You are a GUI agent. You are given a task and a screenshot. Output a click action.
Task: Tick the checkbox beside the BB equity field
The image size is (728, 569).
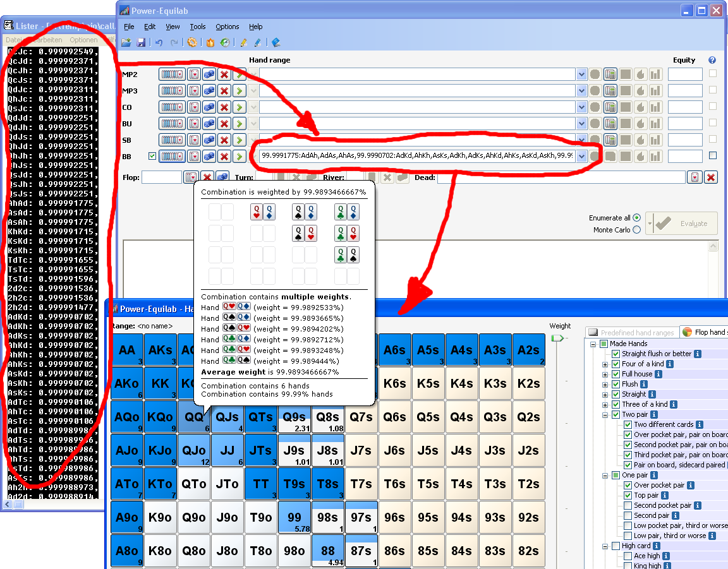tap(713, 155)
